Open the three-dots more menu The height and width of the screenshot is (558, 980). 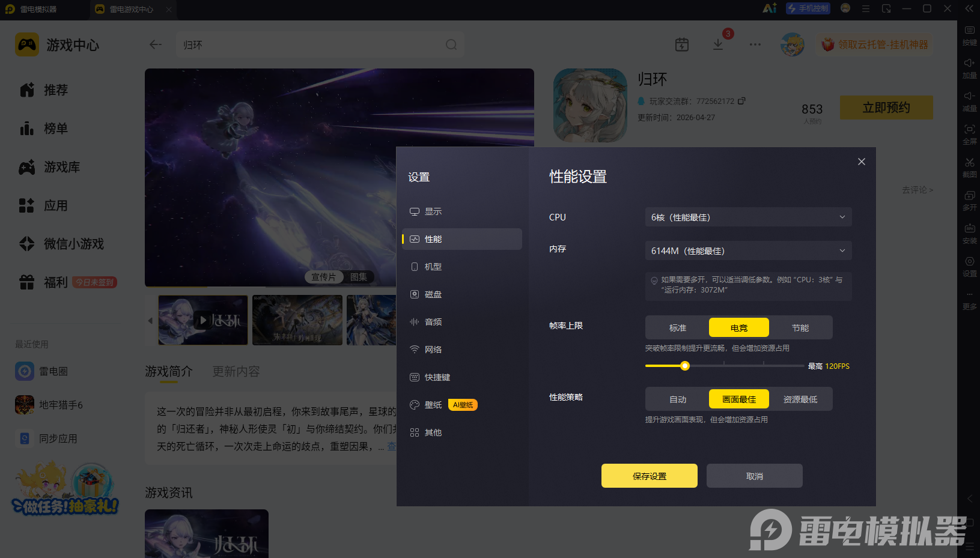[755, 44]
